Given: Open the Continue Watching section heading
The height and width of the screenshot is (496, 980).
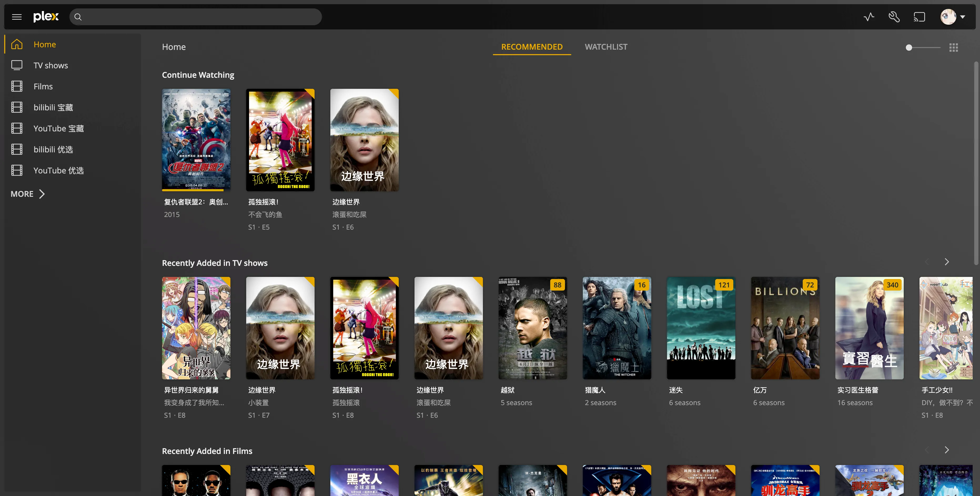Looking at the screenshot, I should coord(198,75).
